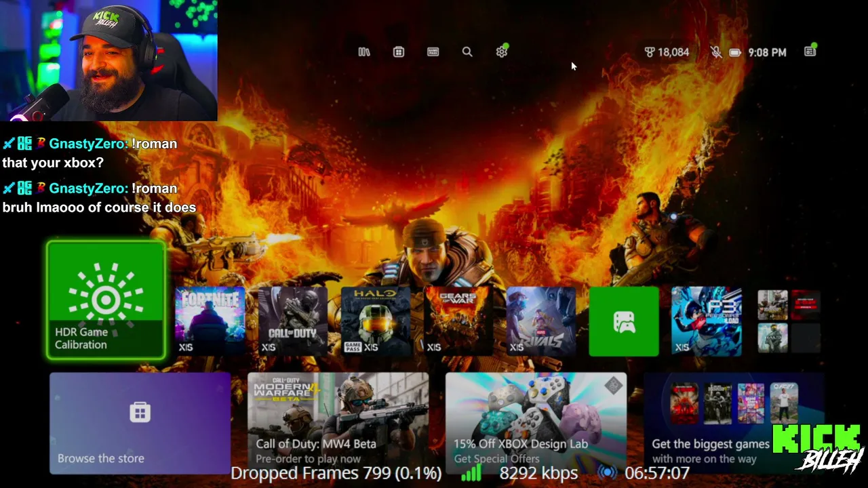
Task: Open My games & apps library icon
Action: tap(364, 52)
